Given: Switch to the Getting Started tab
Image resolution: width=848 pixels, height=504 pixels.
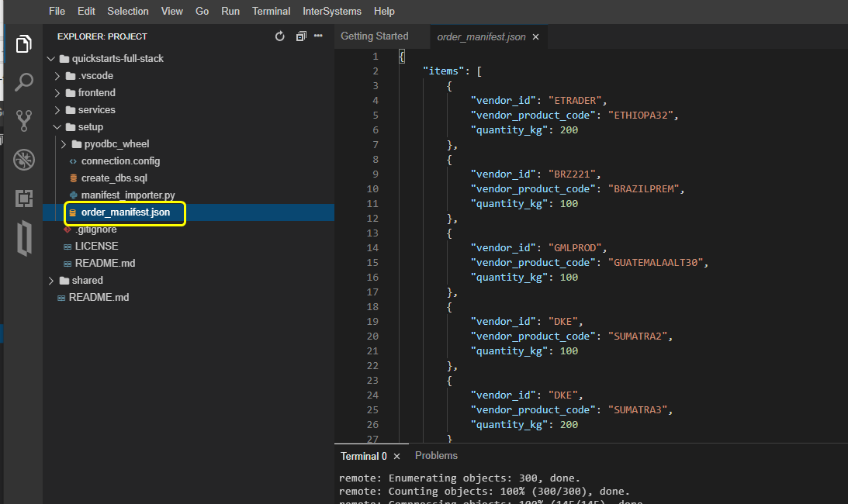Looking at the screenshot, I should (x=374, y=36).
